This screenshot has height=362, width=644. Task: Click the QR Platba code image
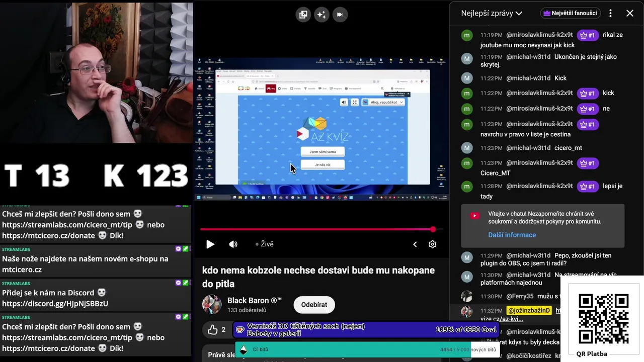(603, 319)
